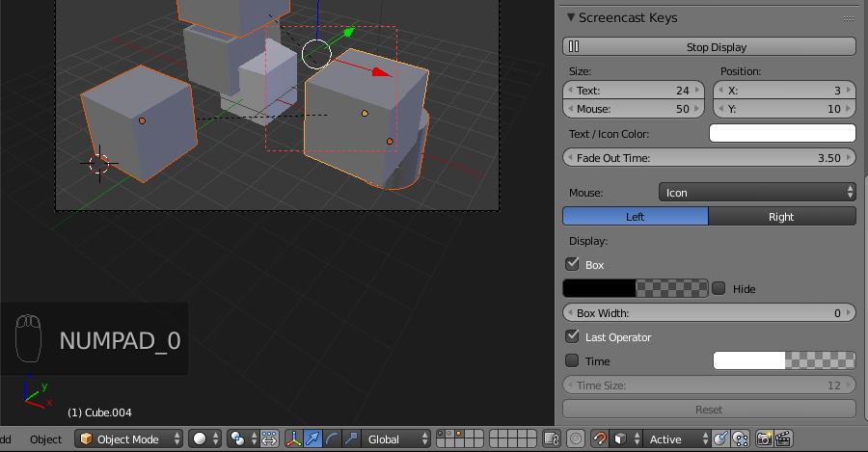Select the translate manipulator arrow icon
Screen dimensions: 868x452
pos(313,439)
